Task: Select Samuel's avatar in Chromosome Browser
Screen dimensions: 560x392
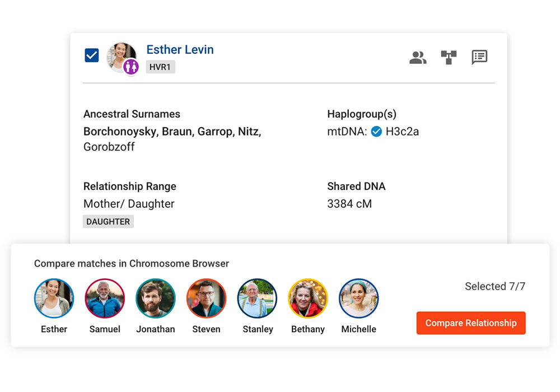Action: coord(105,298)
